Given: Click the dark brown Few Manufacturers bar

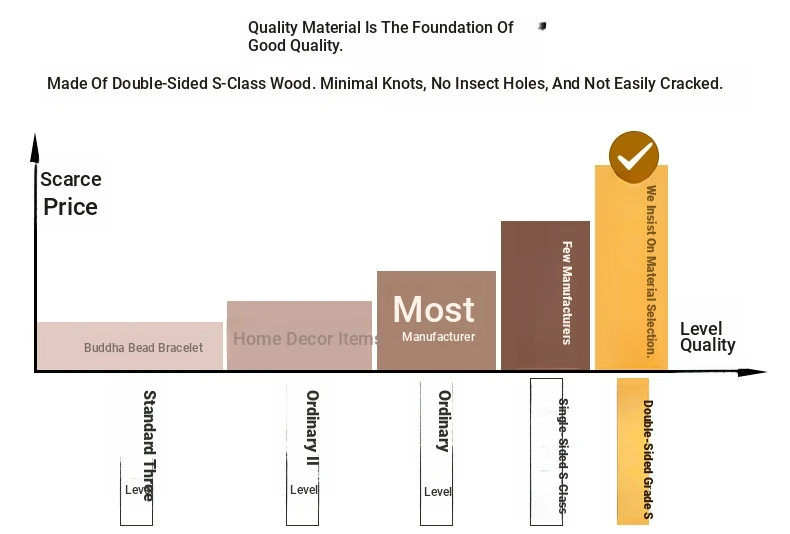Looking at the screenshot, I should point(545,295).
